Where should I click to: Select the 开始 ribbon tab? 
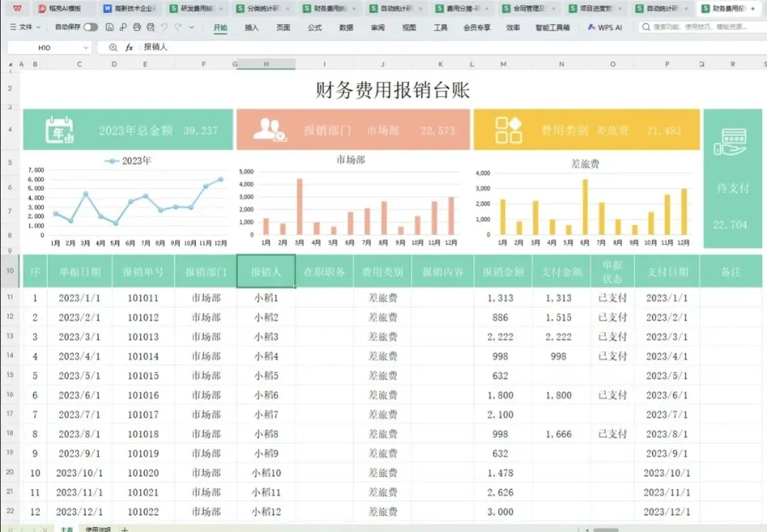[221, 28]
